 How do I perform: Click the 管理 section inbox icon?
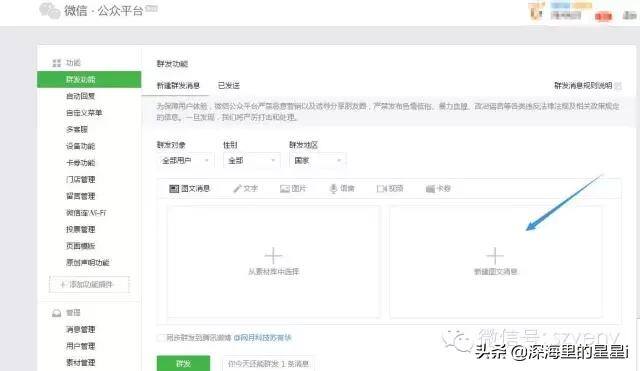[56, 313]
